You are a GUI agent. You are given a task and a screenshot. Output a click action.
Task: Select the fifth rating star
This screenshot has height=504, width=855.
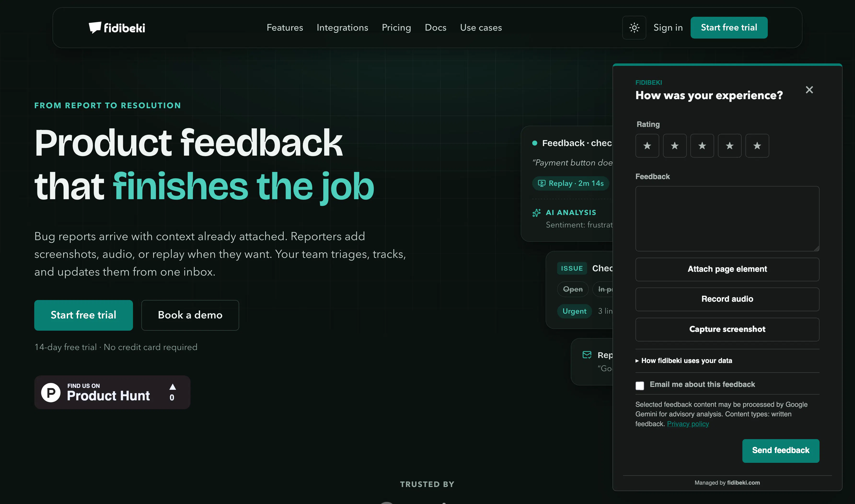757,146
